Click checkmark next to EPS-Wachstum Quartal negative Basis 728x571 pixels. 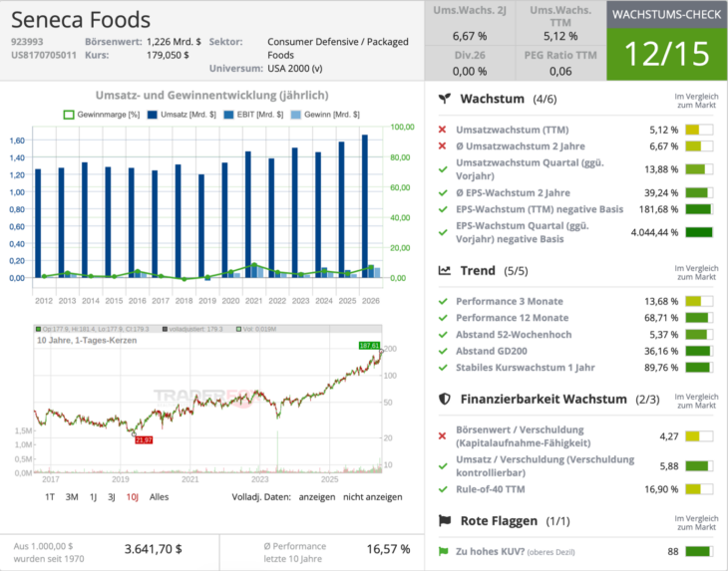(x=443, y=232)
